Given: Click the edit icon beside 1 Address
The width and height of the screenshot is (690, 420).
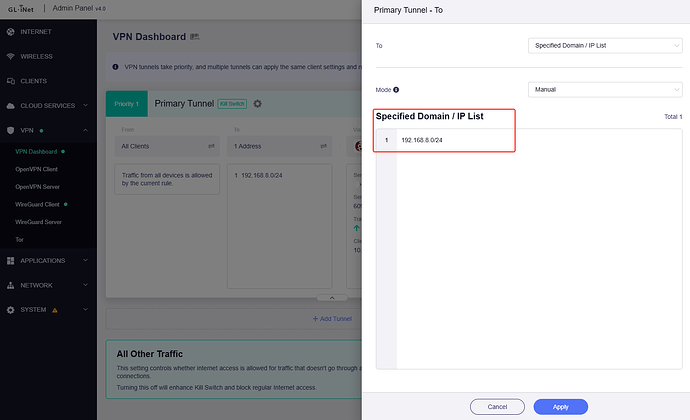Looking at the screenshot, I should tap(323, 146).
